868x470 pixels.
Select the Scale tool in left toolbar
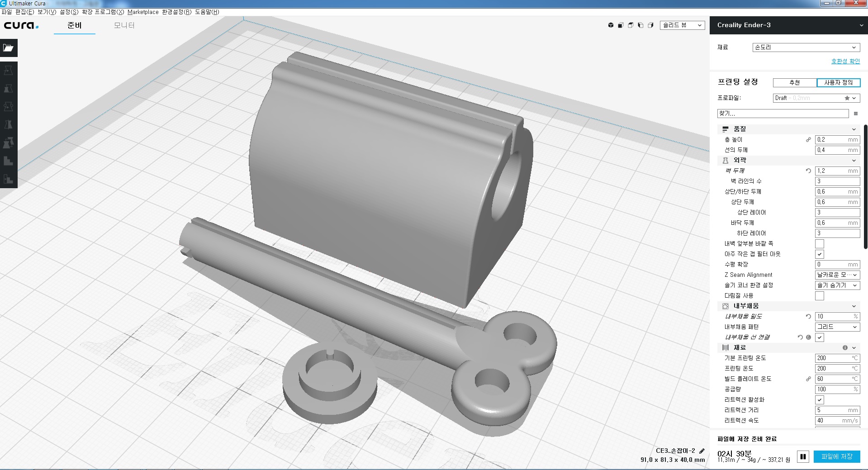coord(9,89)
